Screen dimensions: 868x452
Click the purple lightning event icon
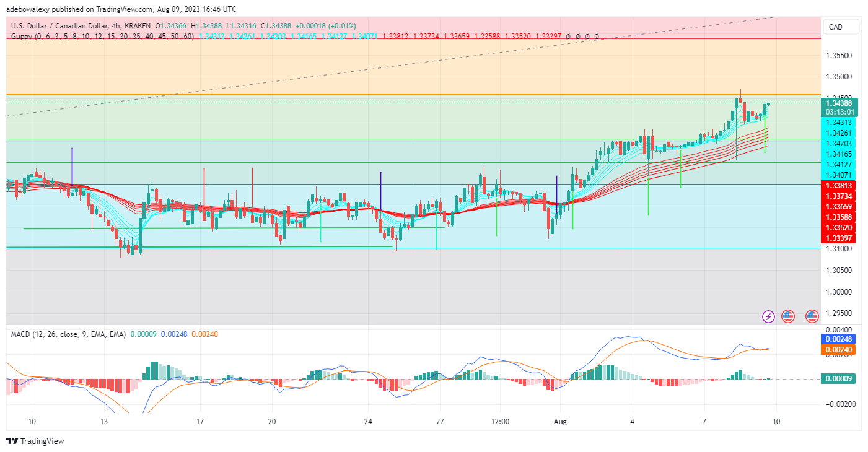click(768, 316)
